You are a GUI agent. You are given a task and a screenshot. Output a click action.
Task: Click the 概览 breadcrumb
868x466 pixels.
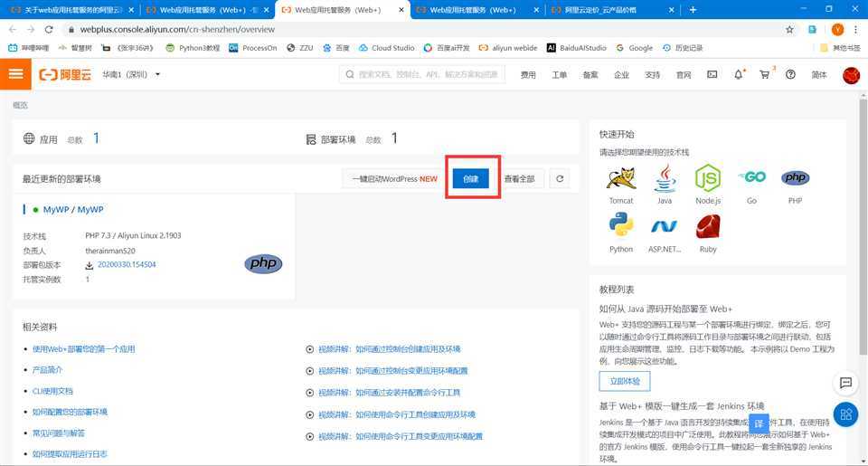coord(20,105)
